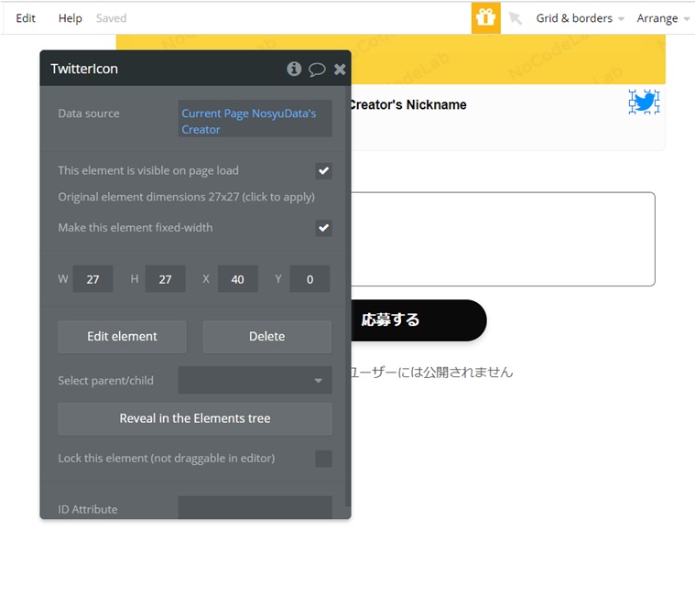Click the property panel vertical scrollbar
Screen dimensions: 695x616
(348, 297)
